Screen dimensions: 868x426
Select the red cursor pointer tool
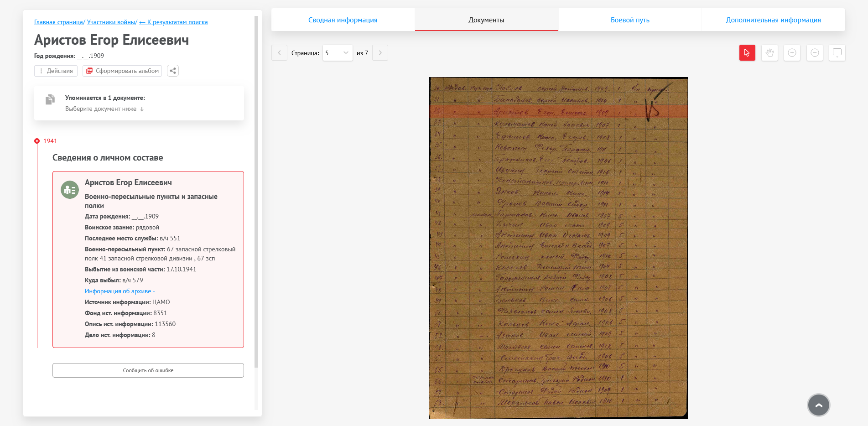[x=747, y=53]
